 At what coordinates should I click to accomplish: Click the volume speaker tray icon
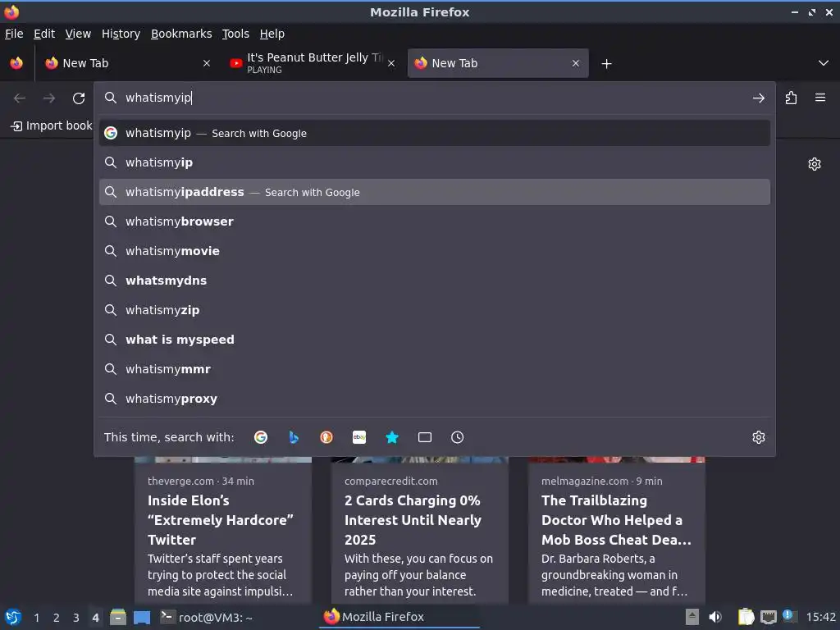(x=715, y=617)
